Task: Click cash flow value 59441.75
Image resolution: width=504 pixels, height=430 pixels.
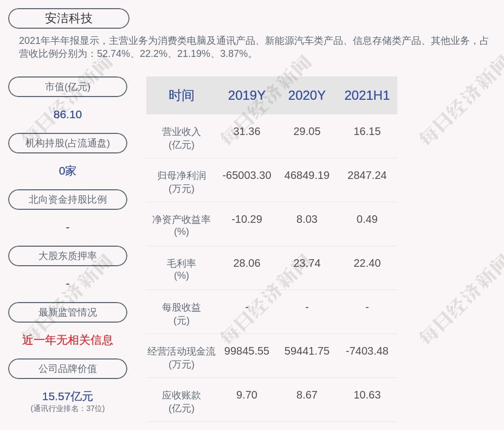Action: 307,351
